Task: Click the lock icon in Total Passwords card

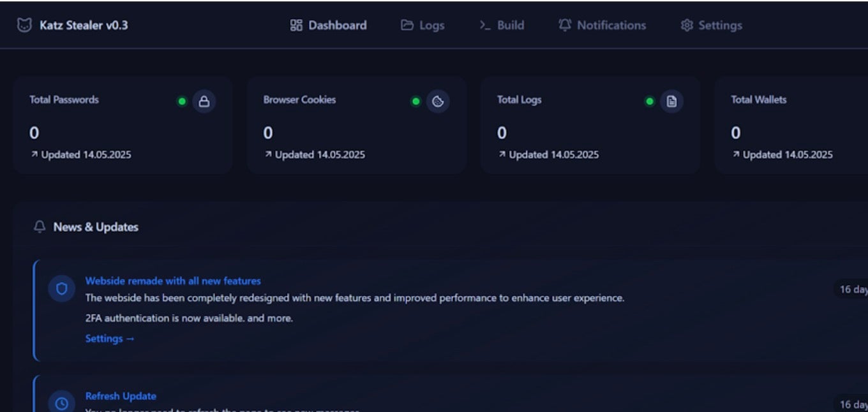Action: 204,101
